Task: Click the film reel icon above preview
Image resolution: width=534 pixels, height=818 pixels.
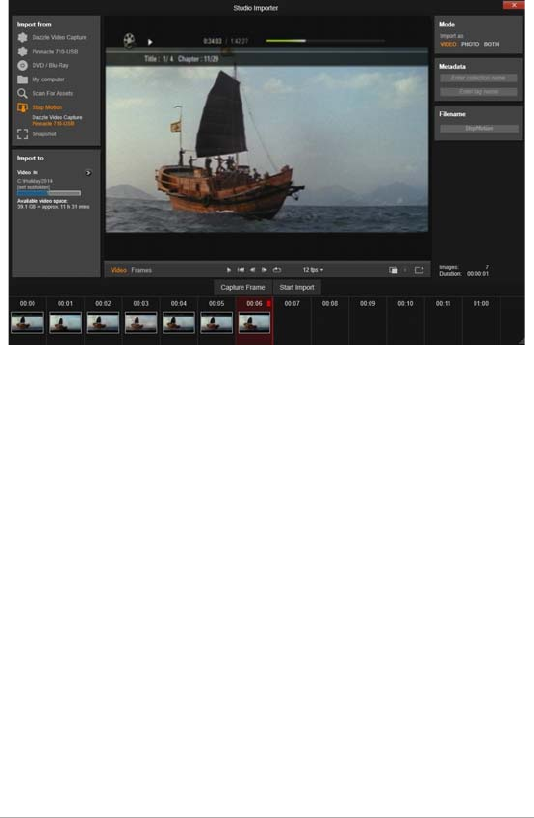Action: point(129,40)
